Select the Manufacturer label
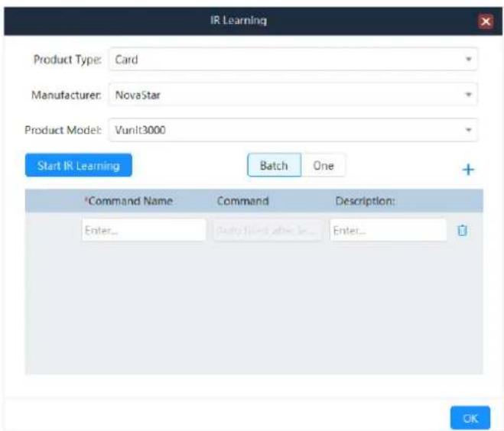 click(67, 95)
